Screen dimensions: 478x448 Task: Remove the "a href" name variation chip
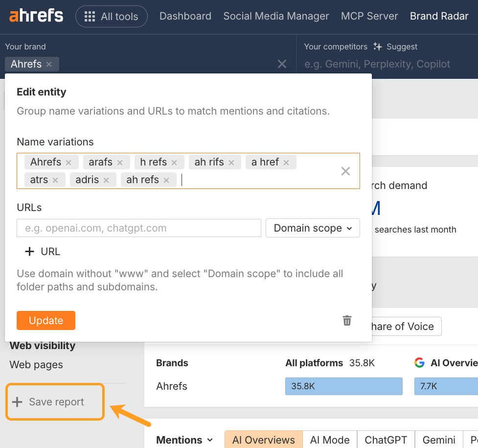[x=286, y=162]
